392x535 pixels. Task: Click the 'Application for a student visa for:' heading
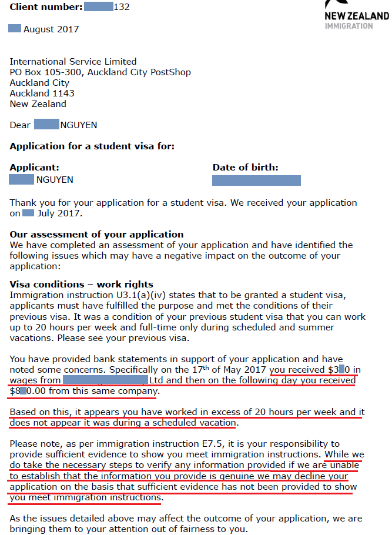tap(92, 146)
